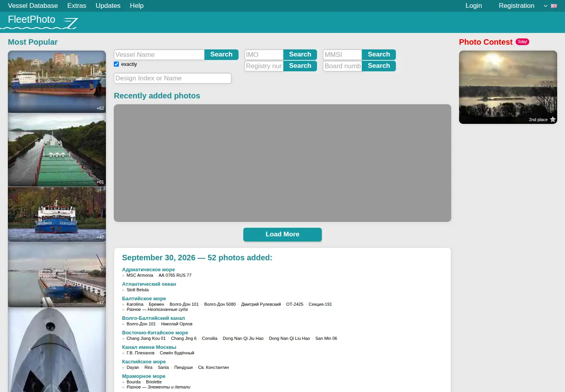Open the Секция-191 vessel link
The width and height of the screenshot is (565, 392).
320,304
